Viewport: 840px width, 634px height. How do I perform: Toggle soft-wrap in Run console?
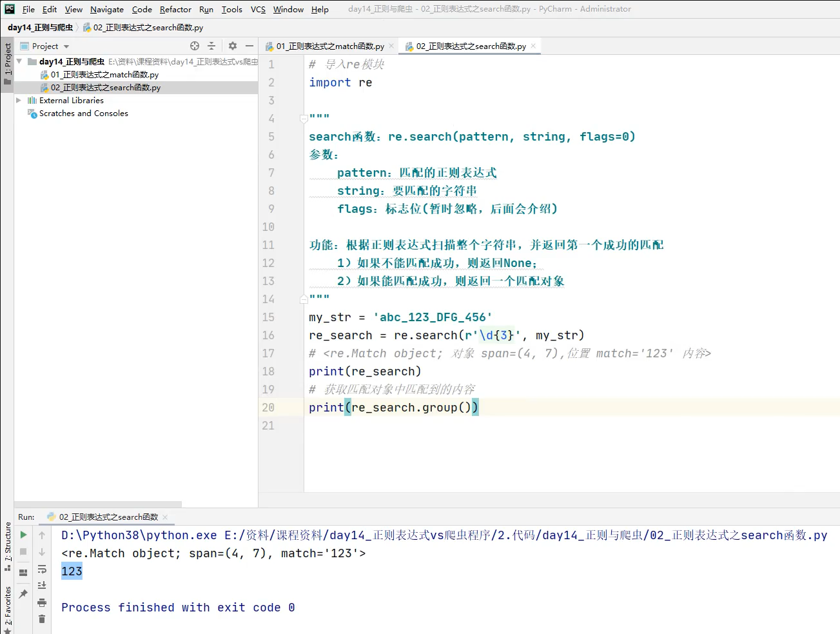pos(42,569)
